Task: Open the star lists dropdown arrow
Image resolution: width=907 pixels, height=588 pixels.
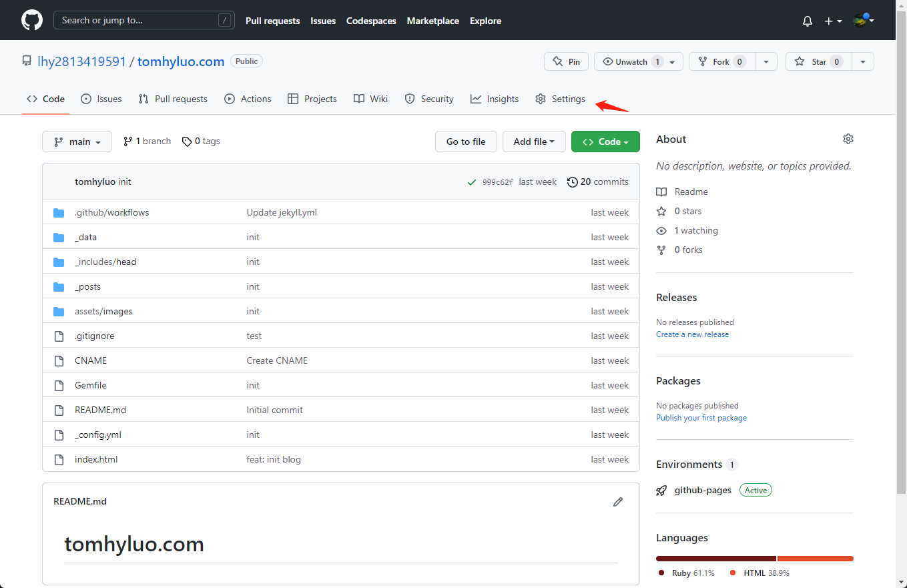Action: tap(863, 61)
